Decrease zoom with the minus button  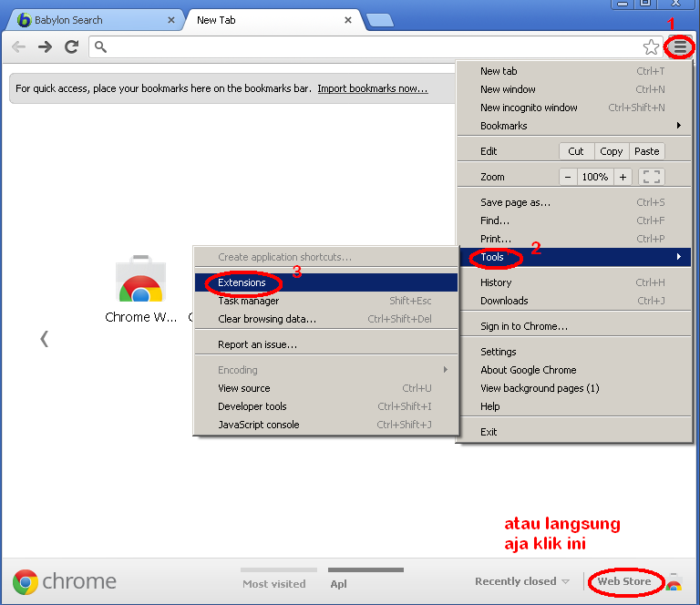tap(568, 177)
